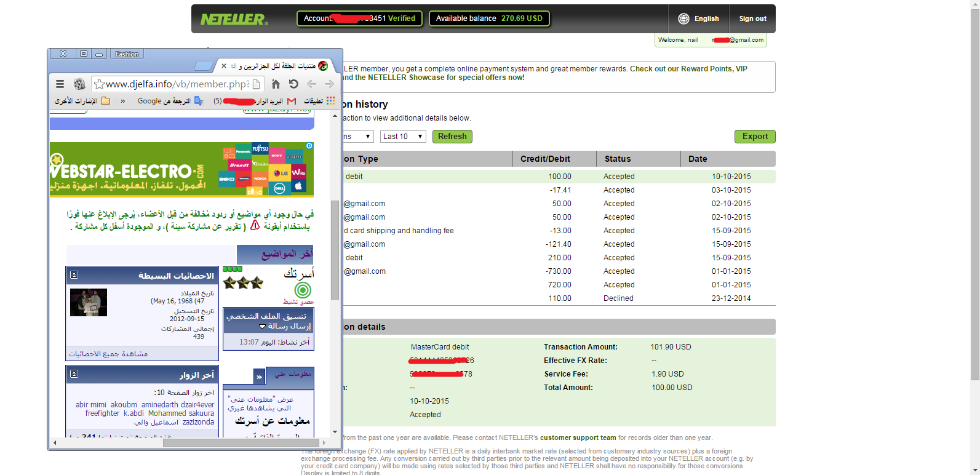
Task: Click member profile photo thumbnail
Action: click(x=89, y=302)
